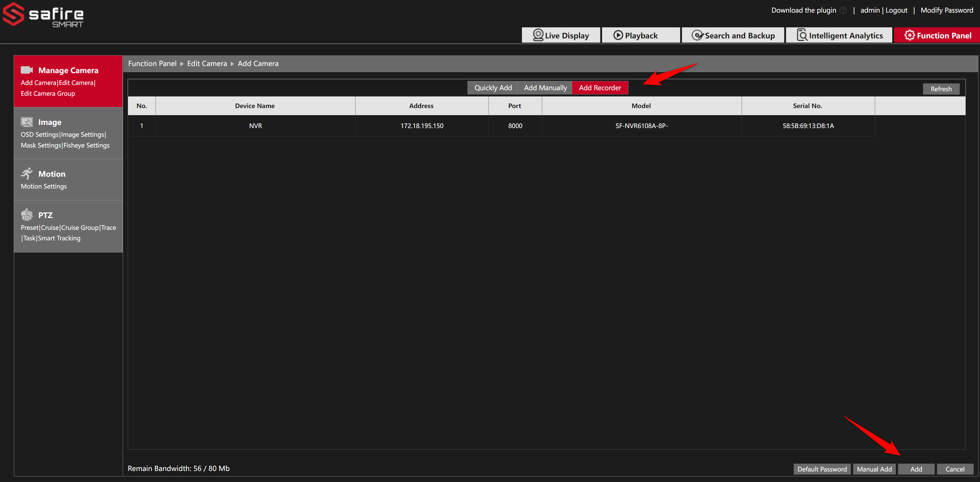Click the help icon beside Download the plugin
The width and height of the screenshot is (980, 482).
coord(843,10)
